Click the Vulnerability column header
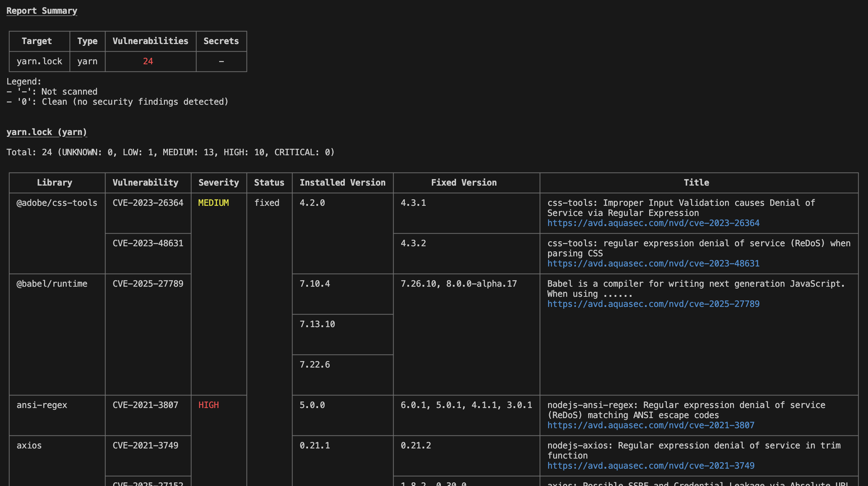 [x=146, y=183]
